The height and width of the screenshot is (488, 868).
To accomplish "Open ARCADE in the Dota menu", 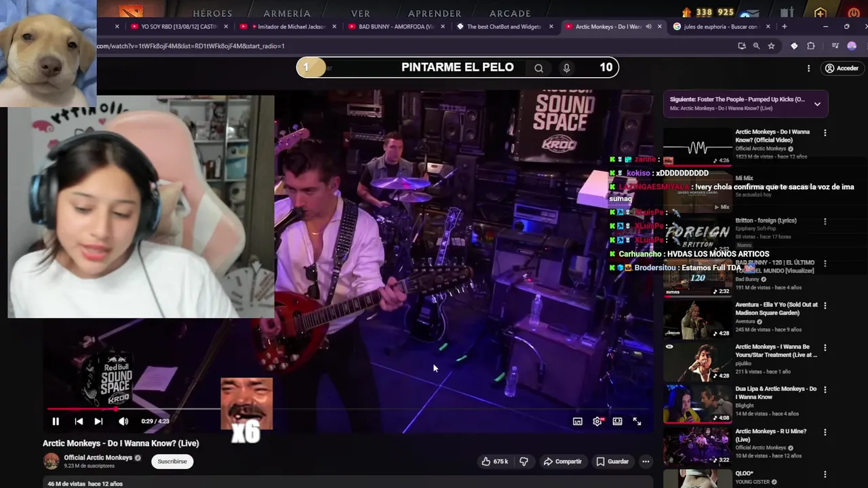I will point(509,14).
